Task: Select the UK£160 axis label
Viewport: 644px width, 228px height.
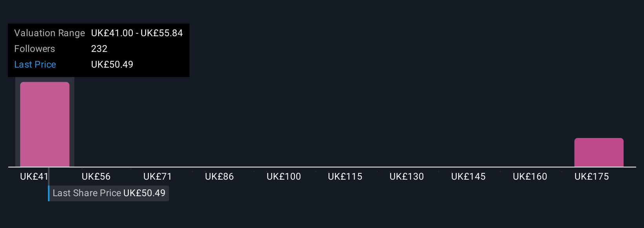Action: [530, 177]
